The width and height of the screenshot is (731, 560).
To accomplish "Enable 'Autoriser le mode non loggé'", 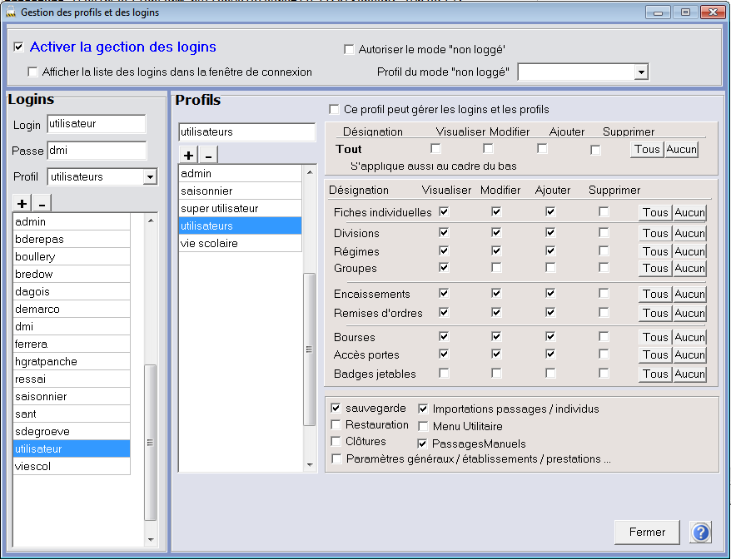I will tap(349, 49).
